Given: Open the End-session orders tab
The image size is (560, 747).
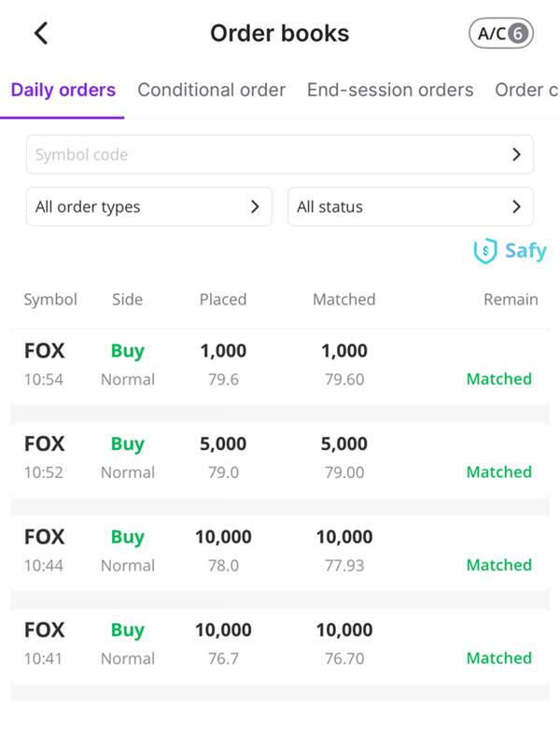Looking at the screenshot, I should (390, 91).
